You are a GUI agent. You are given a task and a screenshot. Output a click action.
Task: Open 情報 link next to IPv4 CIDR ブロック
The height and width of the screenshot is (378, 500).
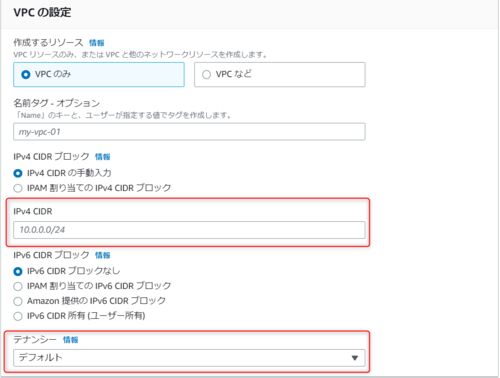tap(102, 157)
